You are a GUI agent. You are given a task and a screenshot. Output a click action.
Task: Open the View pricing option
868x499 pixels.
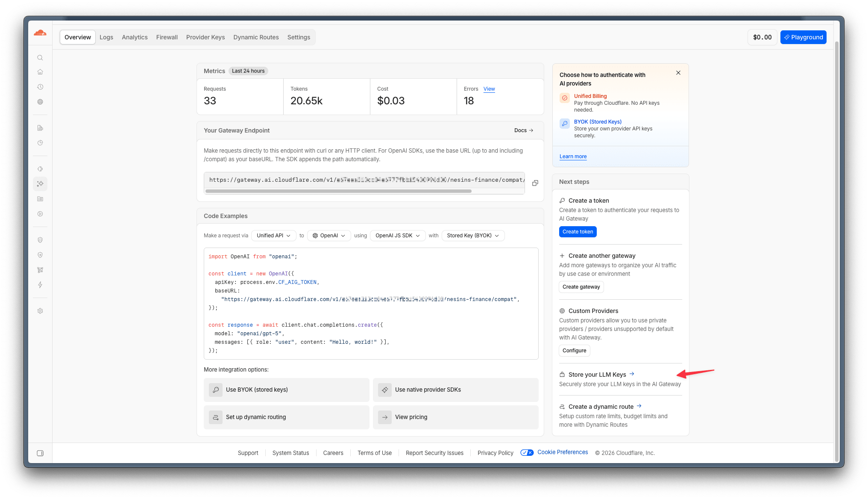click(456, 417)
